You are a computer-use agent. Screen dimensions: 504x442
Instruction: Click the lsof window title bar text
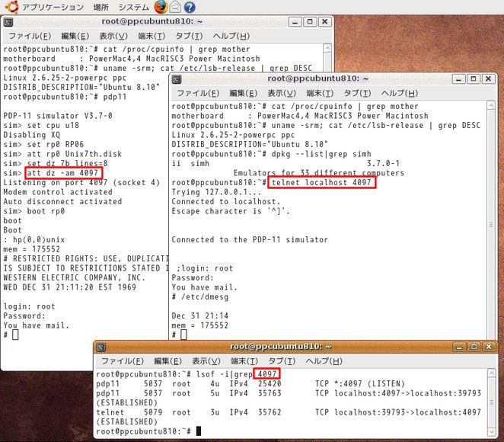click(x=281, y=347)
